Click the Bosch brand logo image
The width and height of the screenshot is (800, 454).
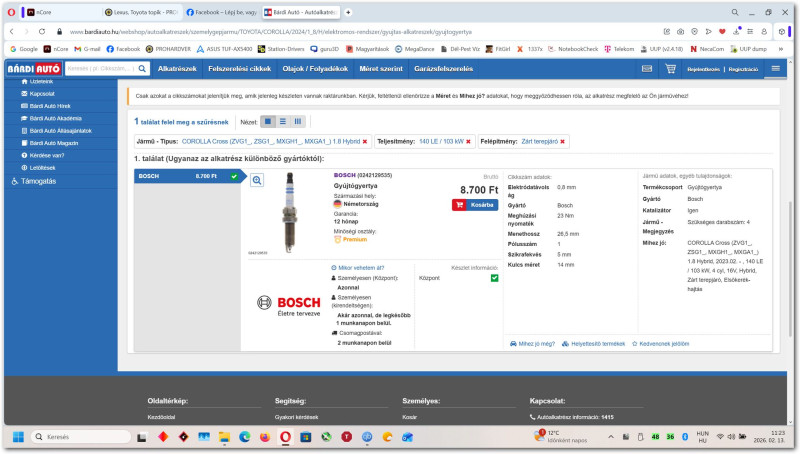pyautogui.click(x=289, y=306)
